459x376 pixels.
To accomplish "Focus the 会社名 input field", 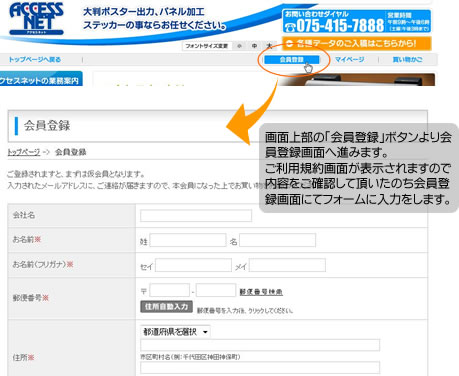I will coord(196,216).
